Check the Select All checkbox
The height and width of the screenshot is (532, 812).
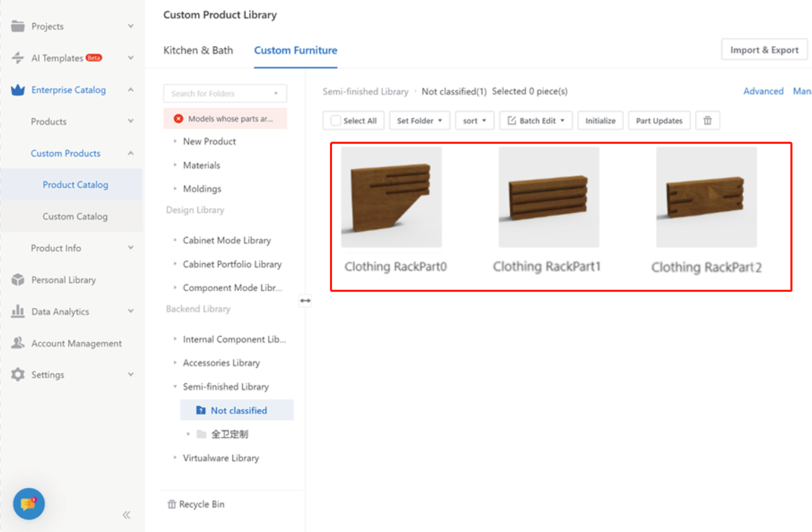click(336, 121)
